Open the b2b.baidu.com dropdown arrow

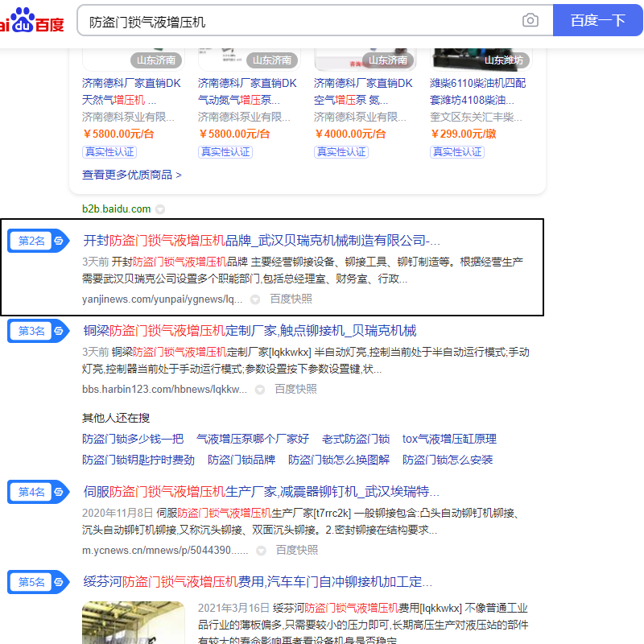pyautogui.click(x=160, y=209)
